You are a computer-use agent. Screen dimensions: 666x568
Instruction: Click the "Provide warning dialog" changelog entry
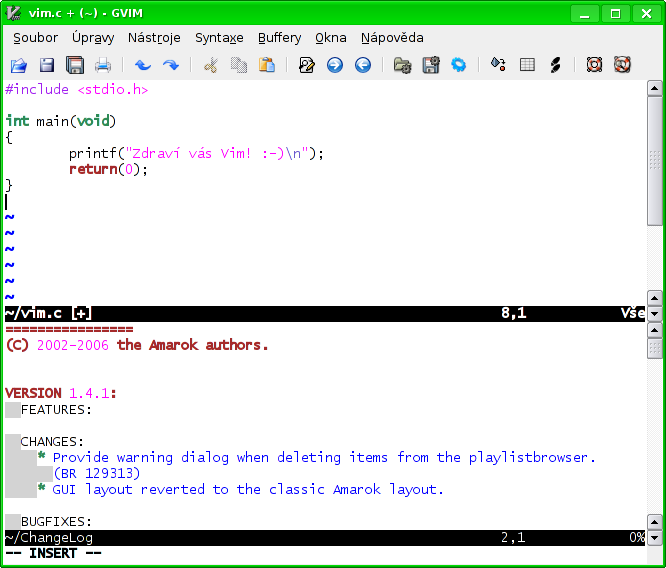[324, 458]
